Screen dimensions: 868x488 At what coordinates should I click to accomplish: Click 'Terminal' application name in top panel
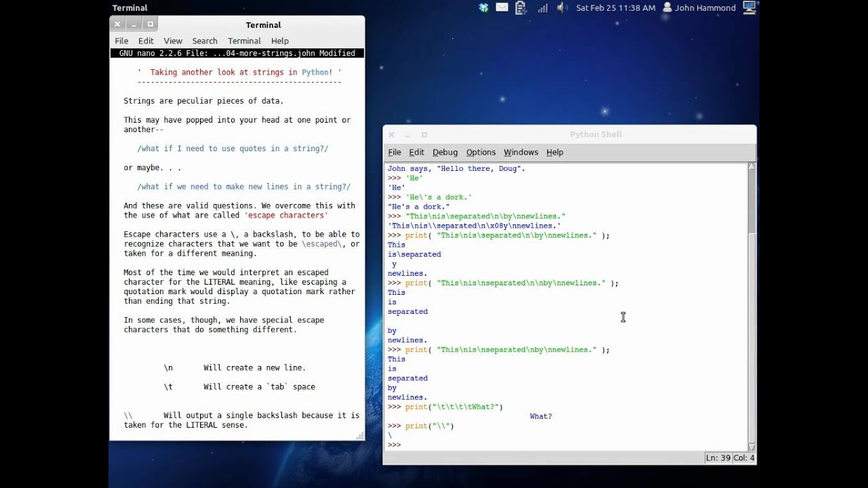pyautogui.click(x=130, y=8)
